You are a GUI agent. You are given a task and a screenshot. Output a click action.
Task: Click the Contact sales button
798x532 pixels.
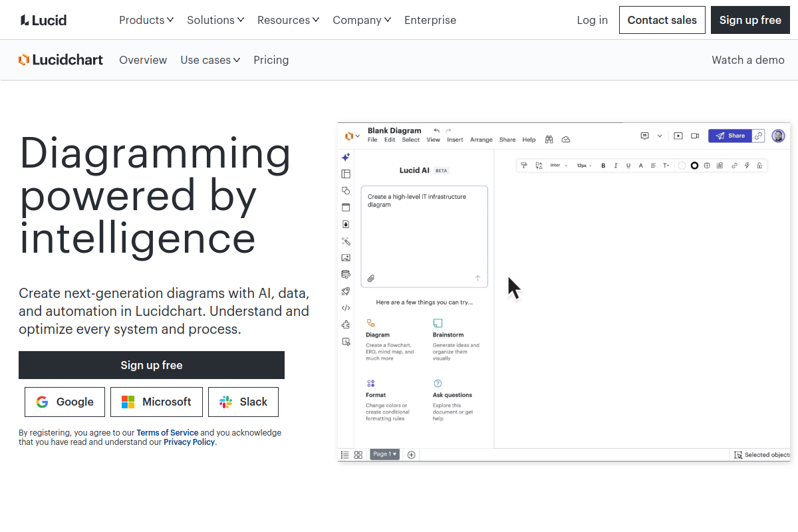click(662, 20)
